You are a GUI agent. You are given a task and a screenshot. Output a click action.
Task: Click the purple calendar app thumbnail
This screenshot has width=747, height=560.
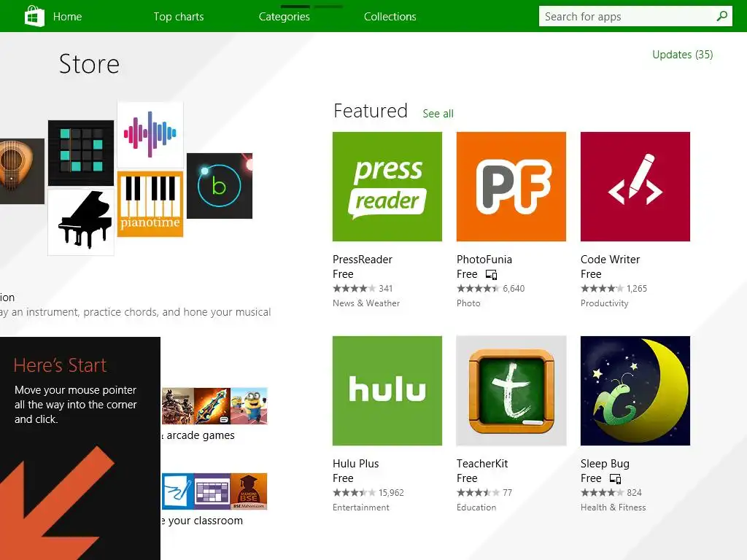click(212, 491)
